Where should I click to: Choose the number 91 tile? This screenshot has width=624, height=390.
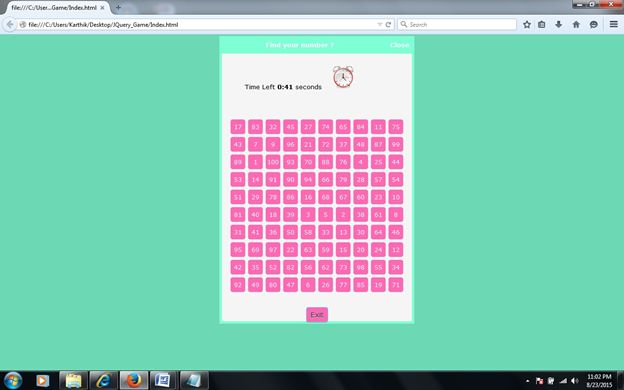coord(273,179)
